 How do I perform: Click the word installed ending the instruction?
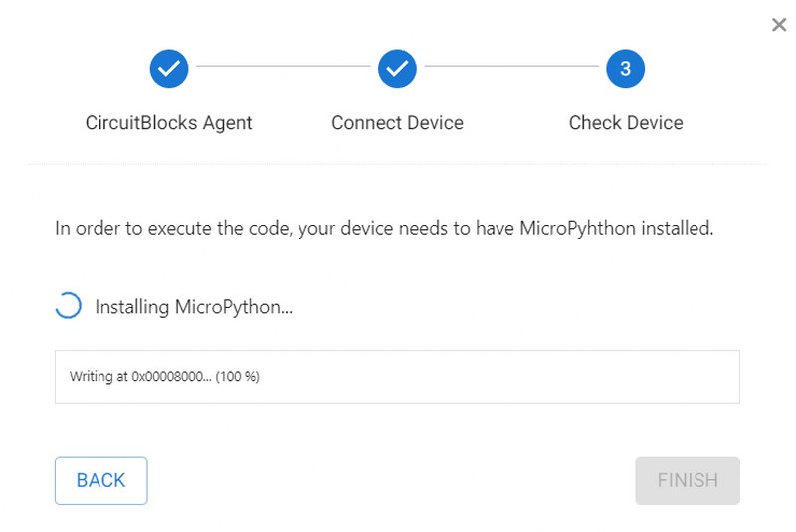tap(677, 228)
